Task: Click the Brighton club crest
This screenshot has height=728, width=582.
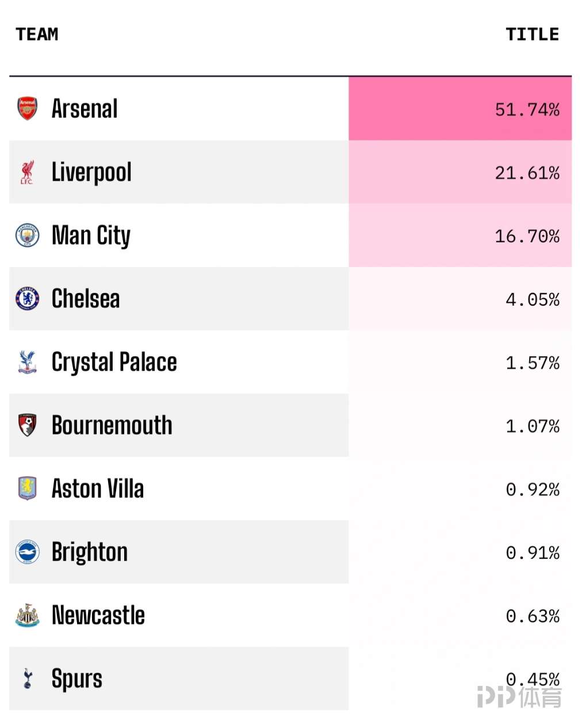Action: pyautogui.click(x=27, y=552)
